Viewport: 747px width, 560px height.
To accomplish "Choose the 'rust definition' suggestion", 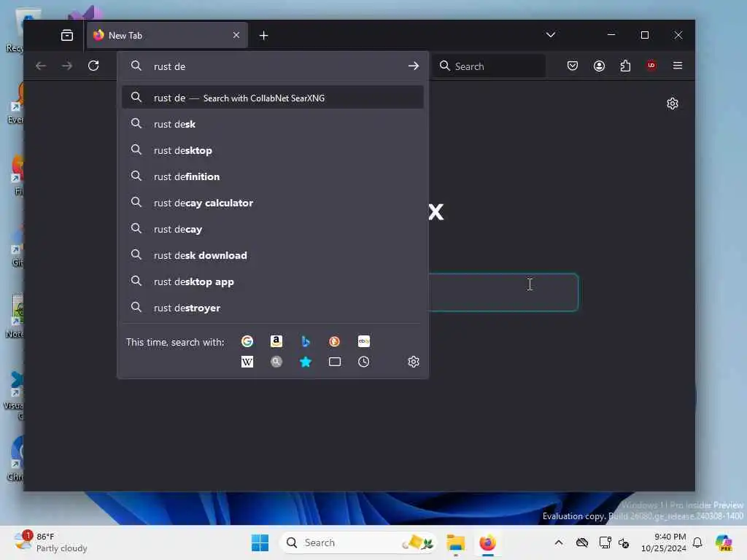I will point(273,176).
